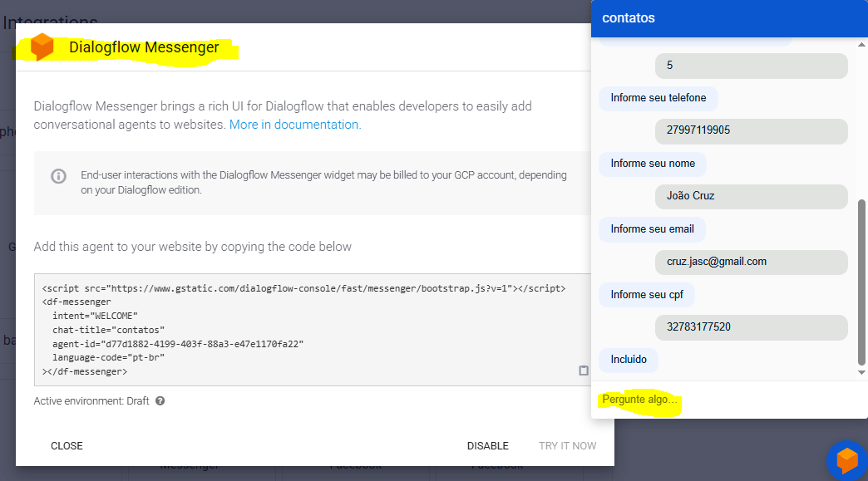Click the language-code="pt-br" code line
The height and width of the screenshot is (481, 868).
108,358
